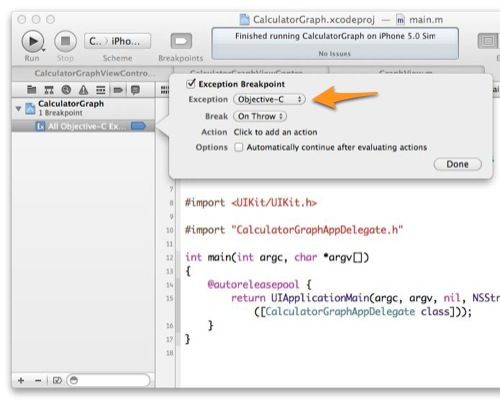
Task: Click the return UIApplicationMain line
Action: [x=365, y=298]
